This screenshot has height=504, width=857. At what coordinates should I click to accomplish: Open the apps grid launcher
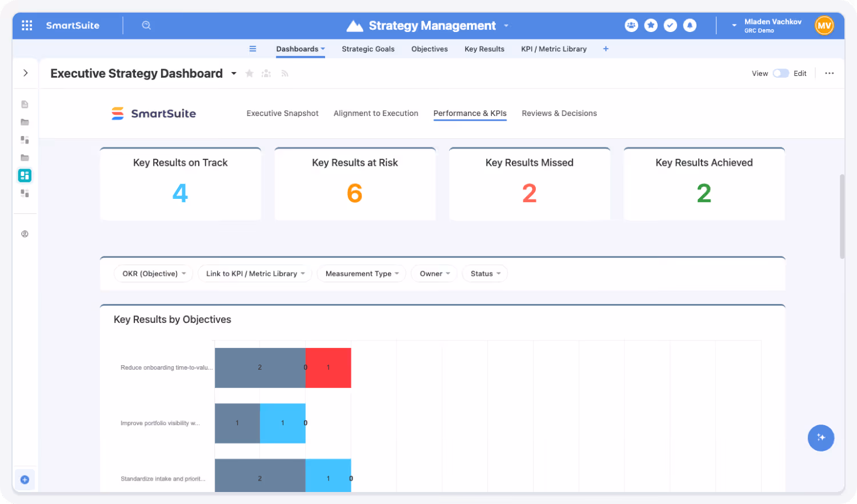[27, 25]
